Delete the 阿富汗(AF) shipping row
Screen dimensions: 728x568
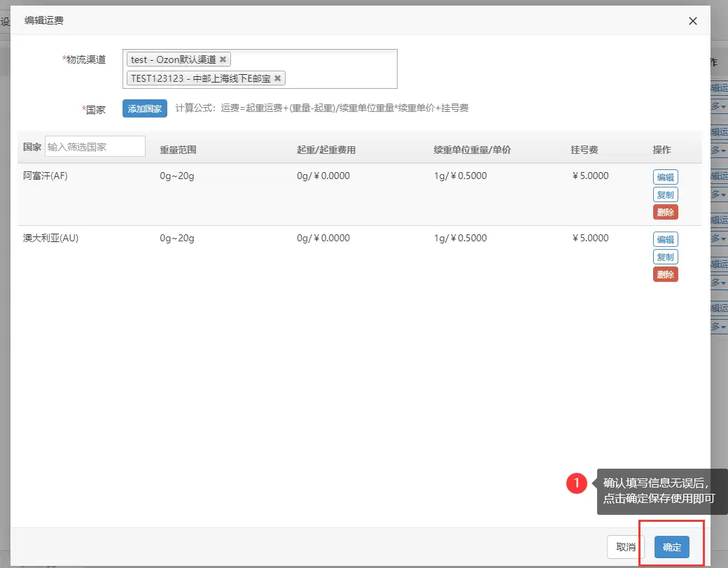click(x=665, y=213)
